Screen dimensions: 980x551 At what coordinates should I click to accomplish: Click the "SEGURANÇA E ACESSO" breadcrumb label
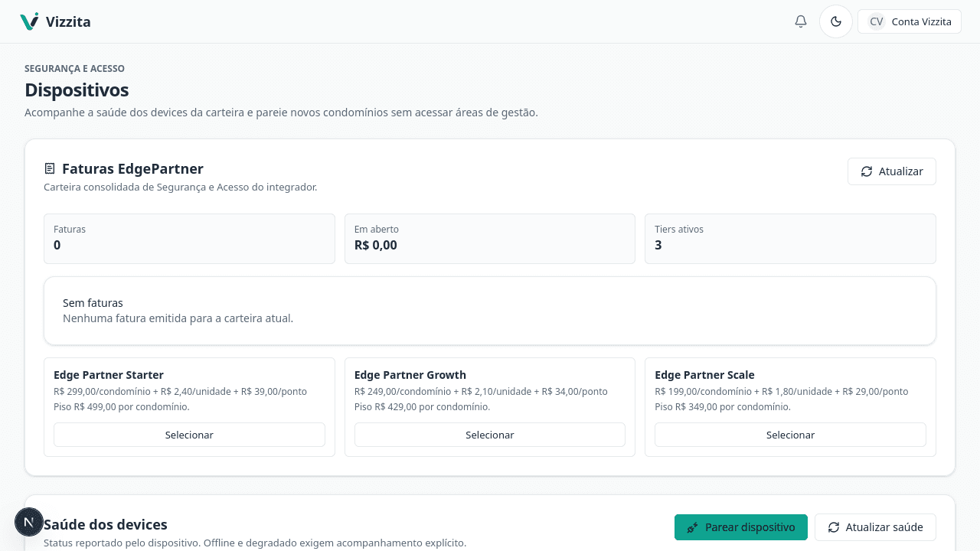tap(74, 69)
